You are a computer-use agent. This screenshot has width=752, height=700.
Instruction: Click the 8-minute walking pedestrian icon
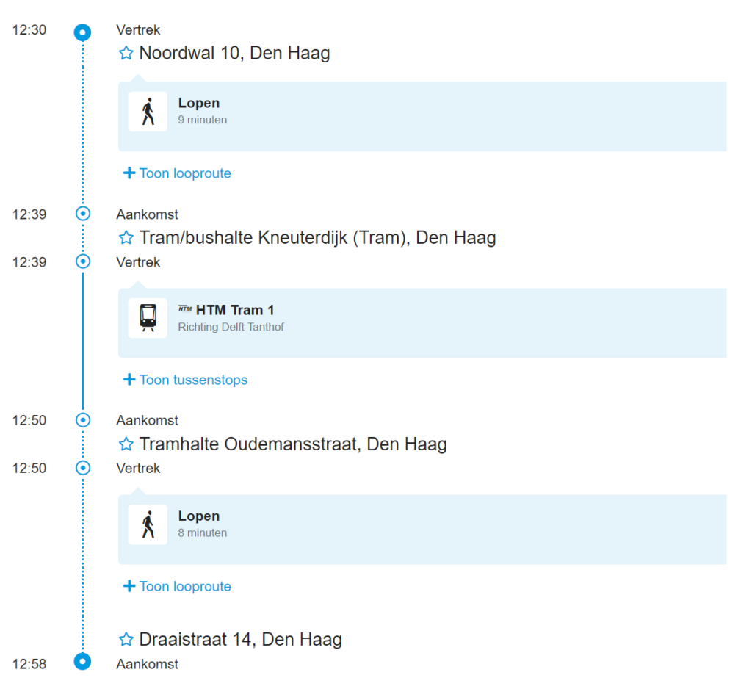[x=148, y=524]
